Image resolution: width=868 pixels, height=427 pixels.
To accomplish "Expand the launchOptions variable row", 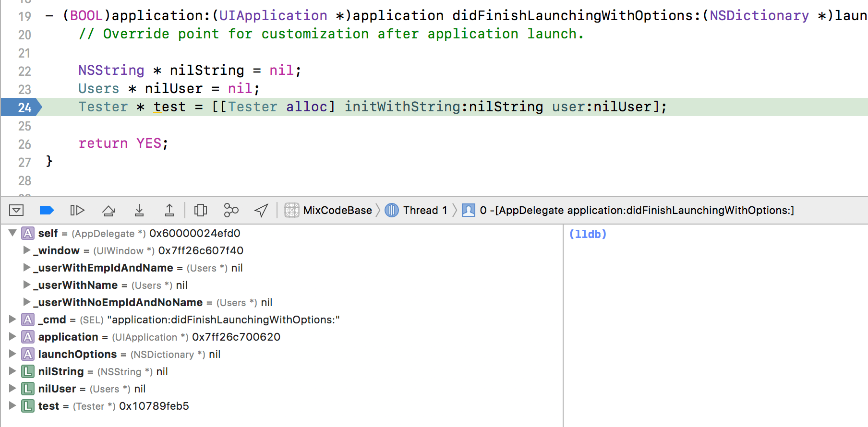I will (x=12, y=354).
